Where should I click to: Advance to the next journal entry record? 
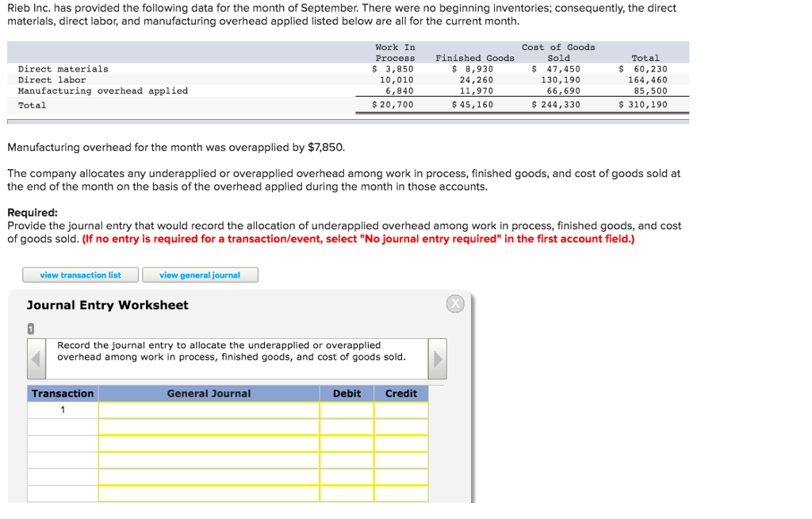(x=437, y=359)
